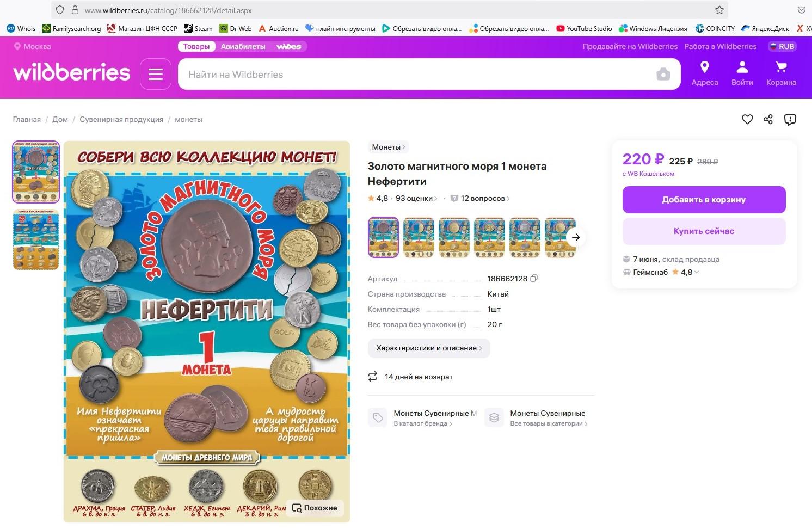Open the Адреса location pin icon

coord(705,67)
